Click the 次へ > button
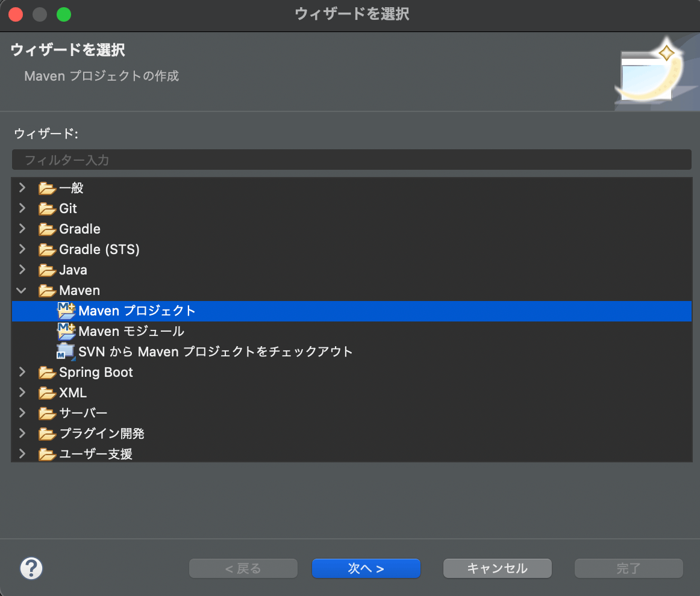 [x=366, y=568]
